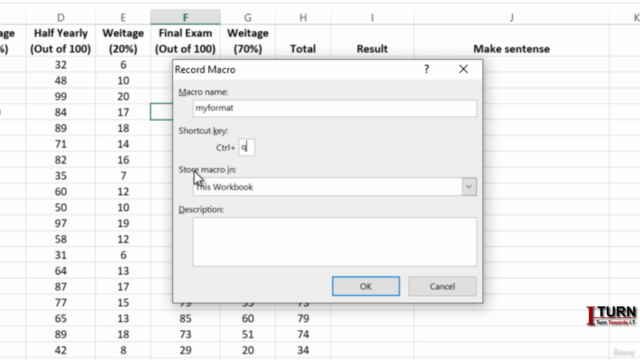This screenshot has height=360, width=640.
Task: Open help with the question mark button
Action: [x=427, y=69]
